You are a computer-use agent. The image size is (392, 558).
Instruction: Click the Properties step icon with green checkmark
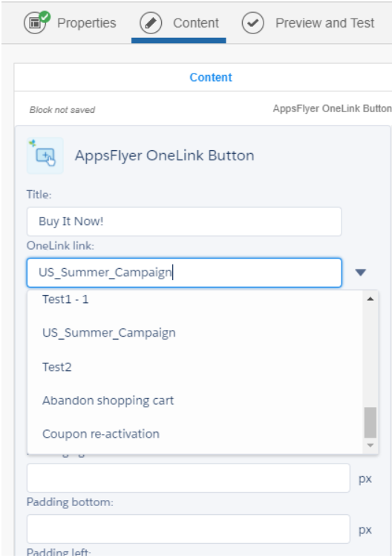(36, 22)
